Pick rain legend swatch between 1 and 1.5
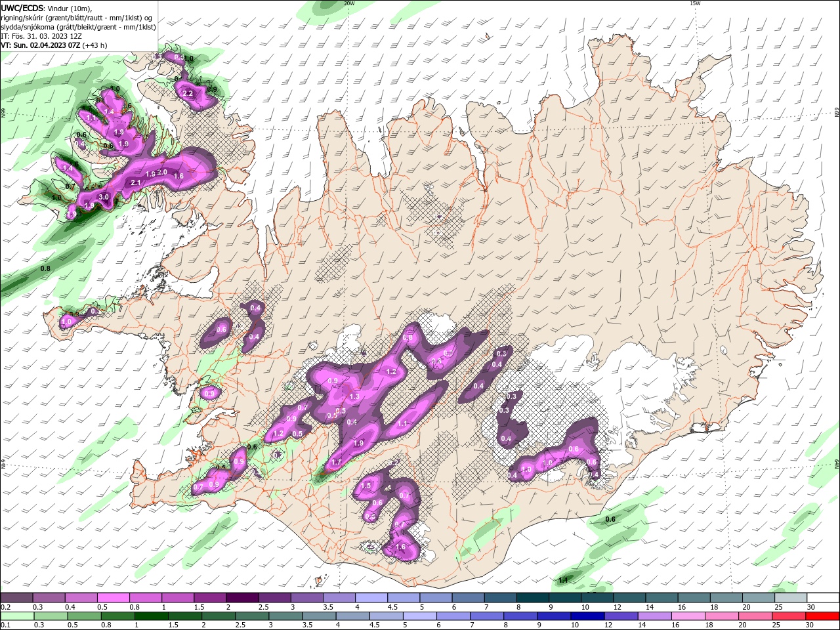 [x=151, y=616]
